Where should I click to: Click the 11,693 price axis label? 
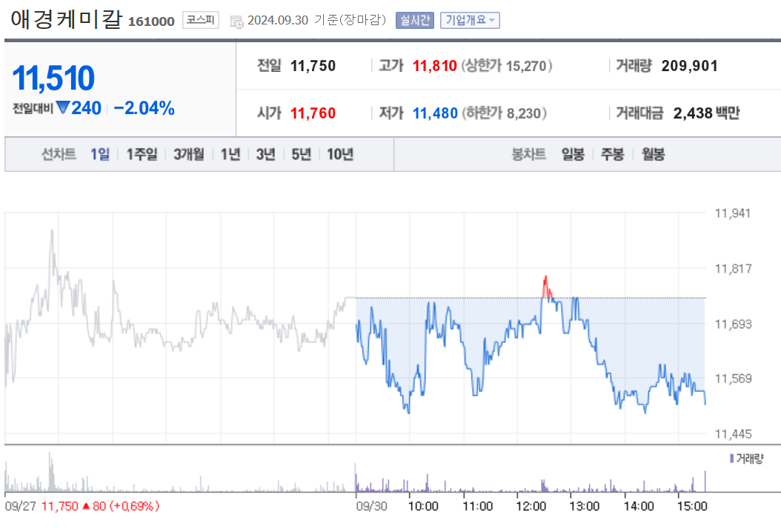point(733,325)
